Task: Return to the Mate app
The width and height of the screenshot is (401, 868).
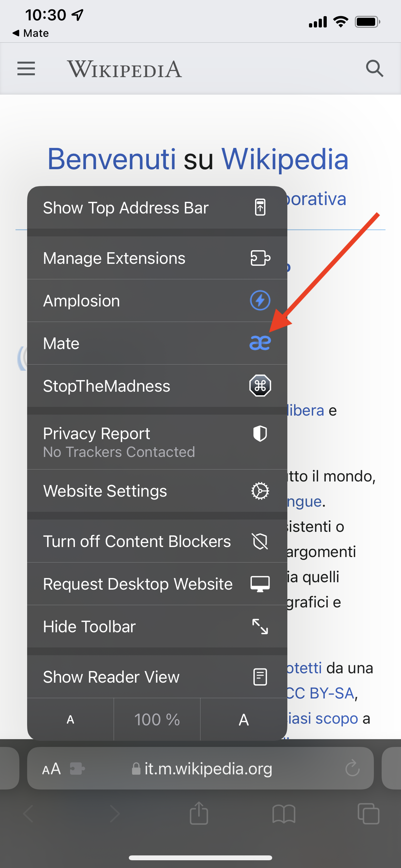Action: coord(30,33)
